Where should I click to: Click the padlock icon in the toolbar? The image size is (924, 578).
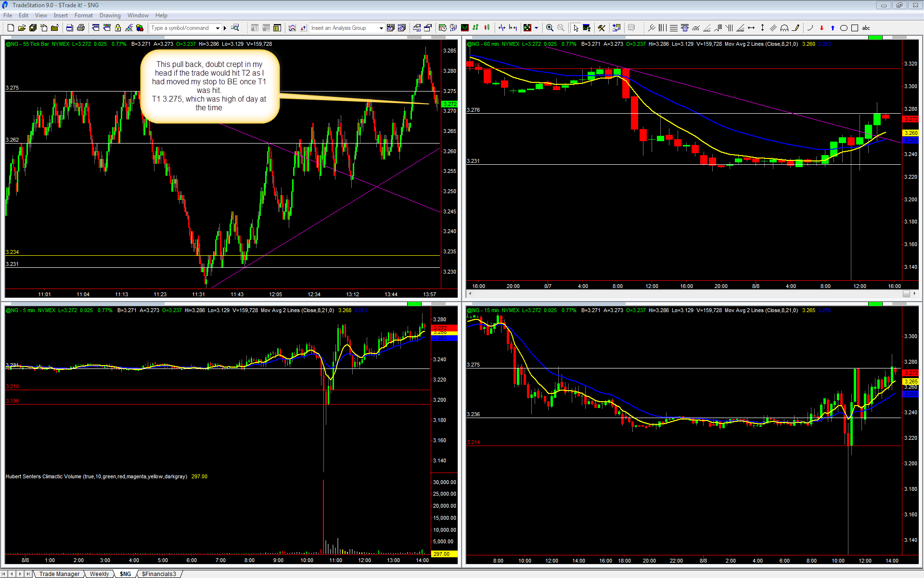point(118,28)
